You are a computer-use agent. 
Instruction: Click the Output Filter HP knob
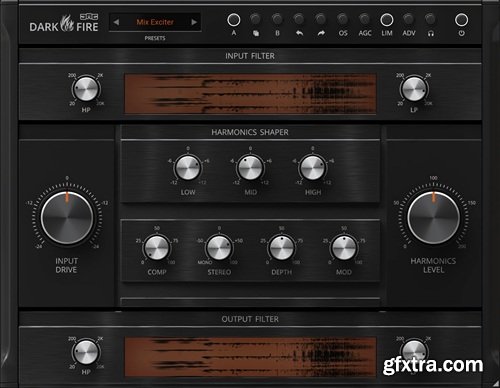[86, 352]
